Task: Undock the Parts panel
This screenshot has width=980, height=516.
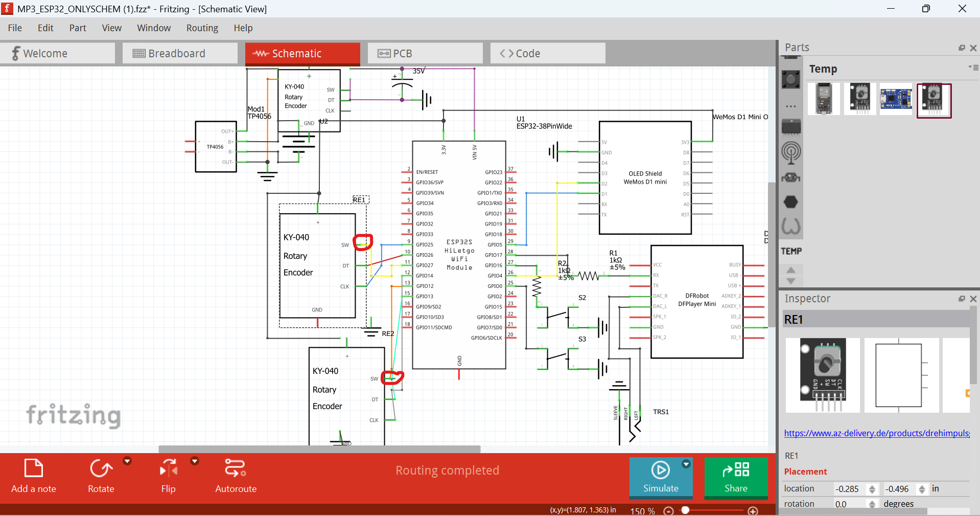Action: [962, 48]
